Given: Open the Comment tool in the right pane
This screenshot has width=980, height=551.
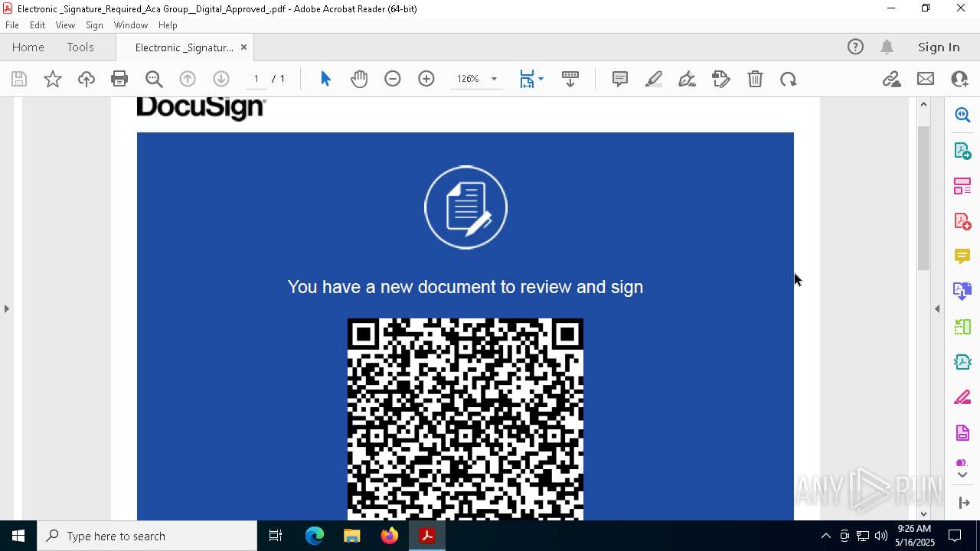Looking at the screenshot, I should pos(962,256).
